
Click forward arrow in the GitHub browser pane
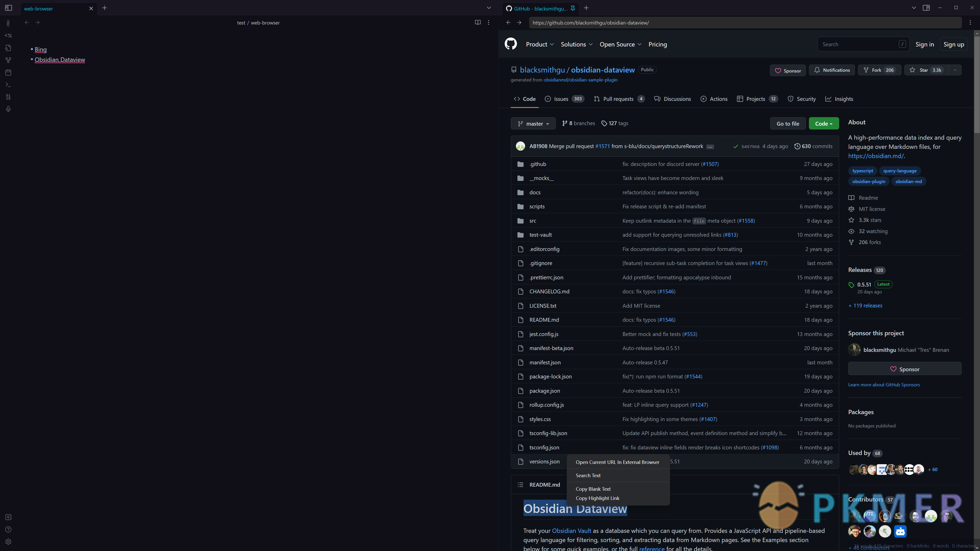pyautogui.click(x=519, y=22)
